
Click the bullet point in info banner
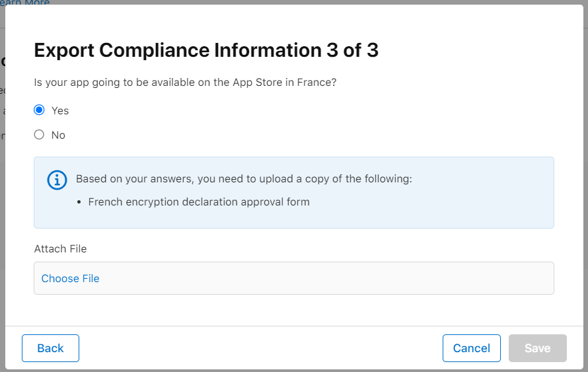tap(79, 202)
